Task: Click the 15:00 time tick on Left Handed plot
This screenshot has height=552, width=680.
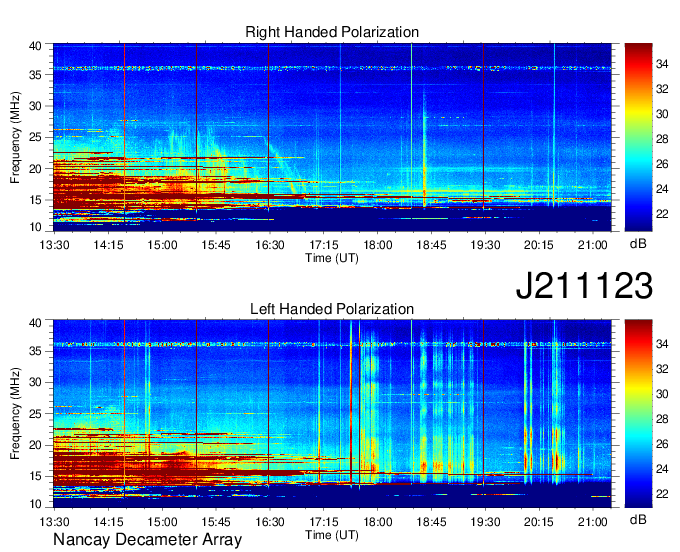Action: (x=162, y=522)
